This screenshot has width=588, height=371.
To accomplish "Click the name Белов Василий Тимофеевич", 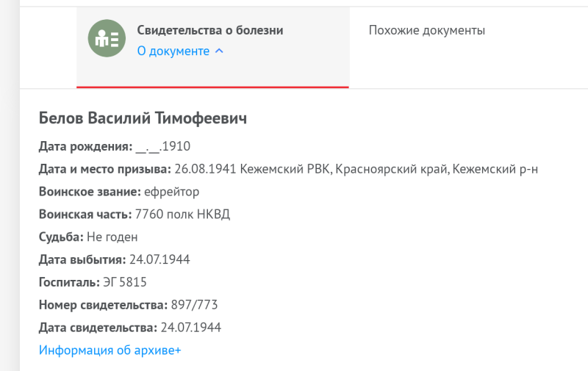I will click(143, 118).
